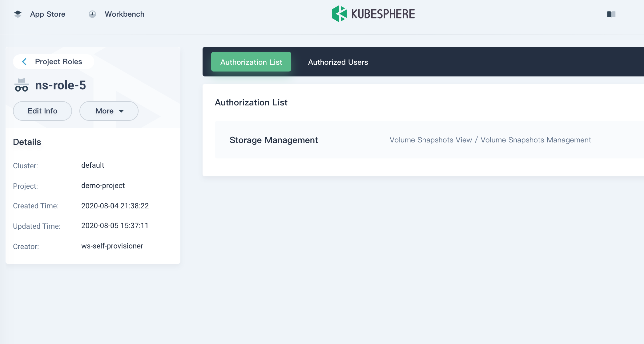Click the Edit Info button

[x=42, y=111]
